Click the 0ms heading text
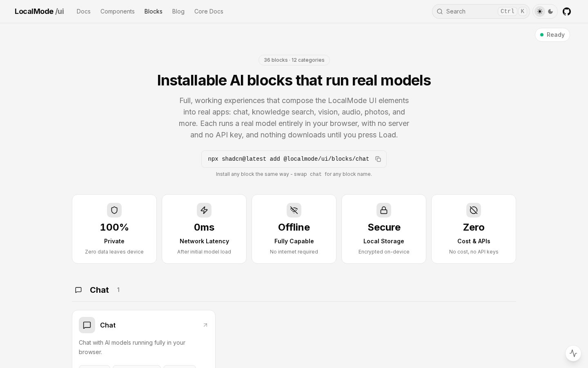Screen dimensions: 588x368 [204, 227]
